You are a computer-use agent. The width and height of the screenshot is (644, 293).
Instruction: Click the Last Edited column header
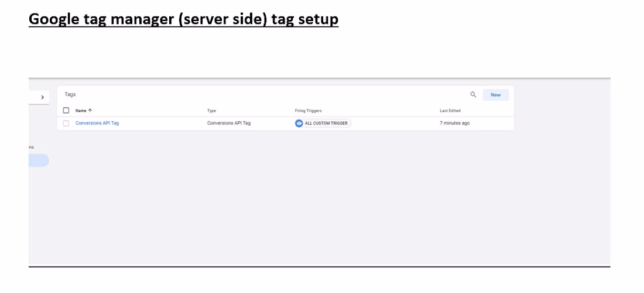pos(450,111)
